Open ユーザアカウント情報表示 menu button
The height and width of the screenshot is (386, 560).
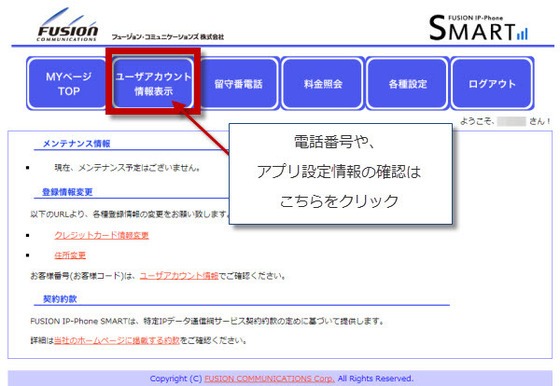(153, 84)
